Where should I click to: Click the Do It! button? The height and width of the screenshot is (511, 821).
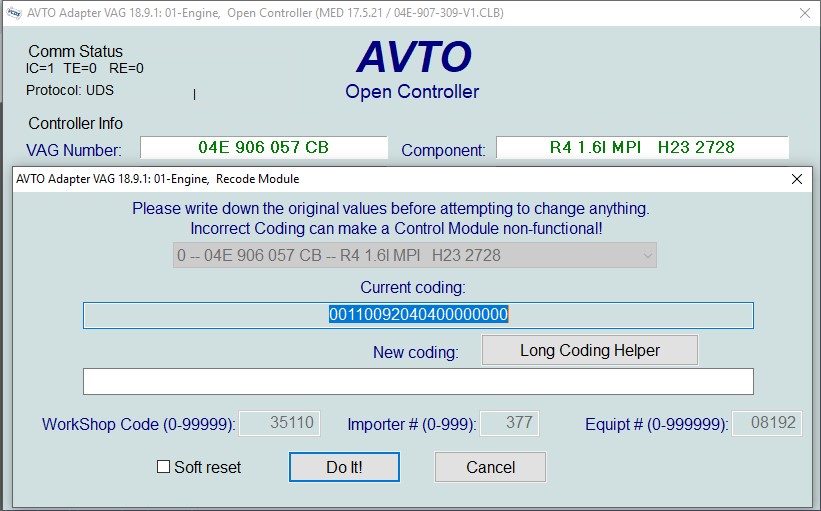(x=344, y=467)
